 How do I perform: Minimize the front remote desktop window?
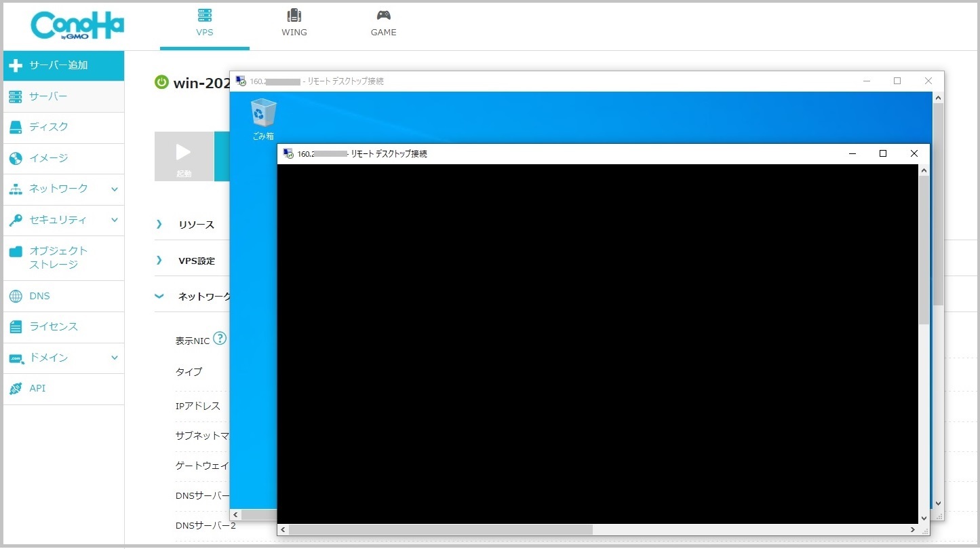pyautogui.click(x=852, y=154)
